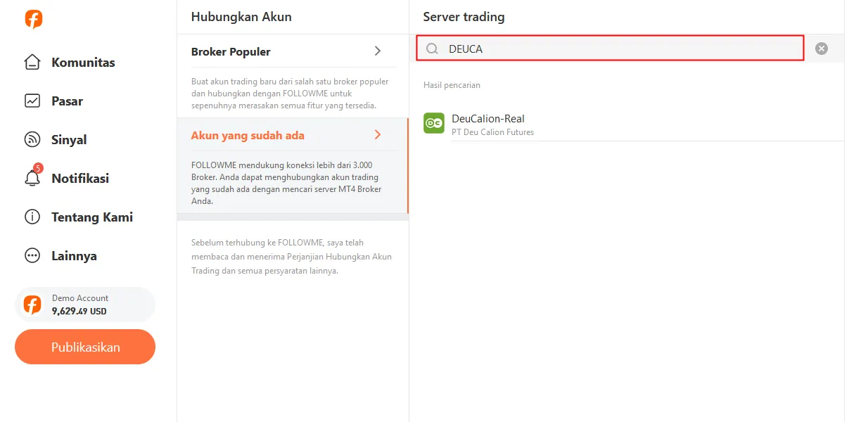The image size is (868, 422).
Task: Click the Notifikasi bell icon
Action: tap(32, 178)
